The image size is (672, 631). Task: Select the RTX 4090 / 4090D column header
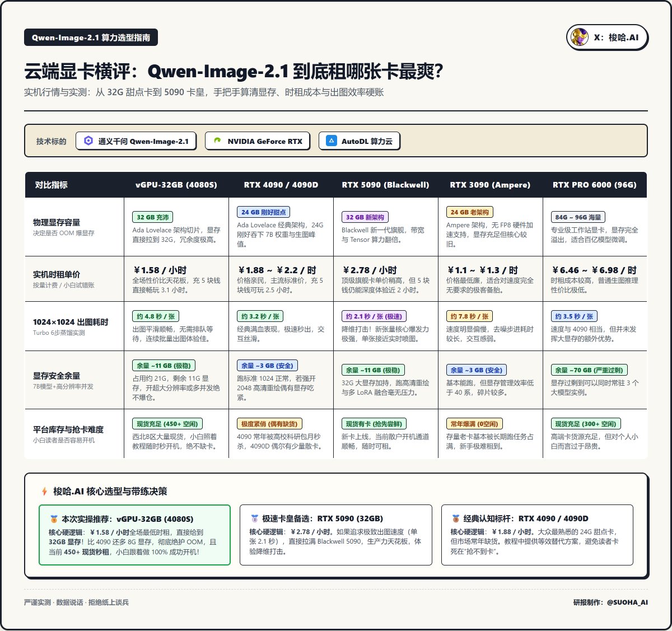pyautogui.click(x=281, y=185)
